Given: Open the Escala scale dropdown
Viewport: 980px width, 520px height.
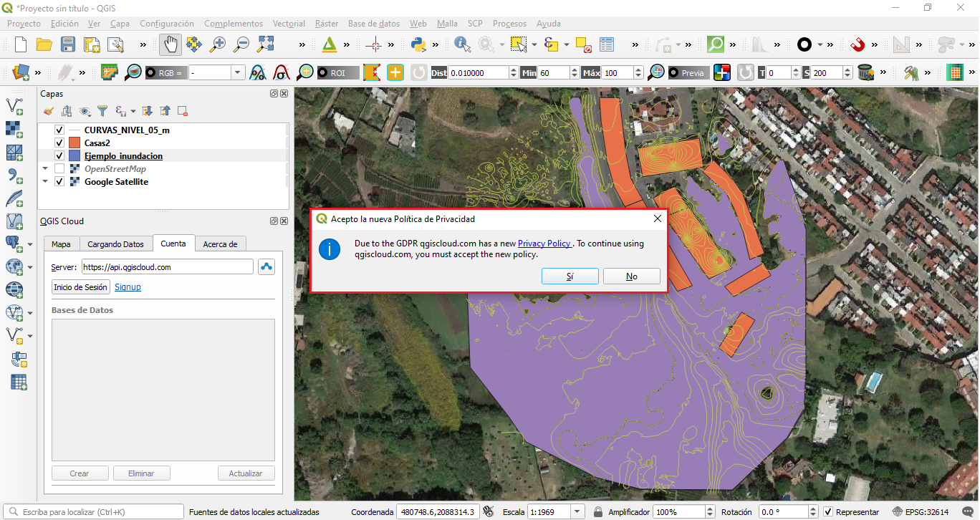Looking at the screenshot, I should pos(577,512).
